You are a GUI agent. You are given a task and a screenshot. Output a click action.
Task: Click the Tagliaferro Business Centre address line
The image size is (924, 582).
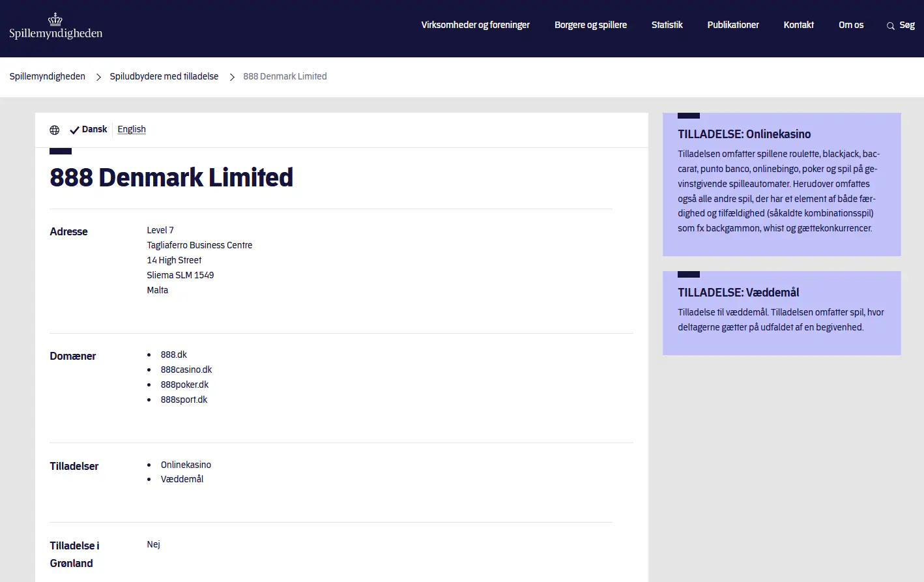click(x=199, y=245)
